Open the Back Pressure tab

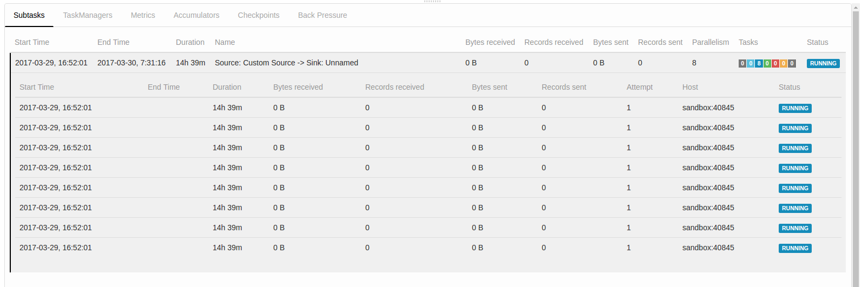point(323,15)
